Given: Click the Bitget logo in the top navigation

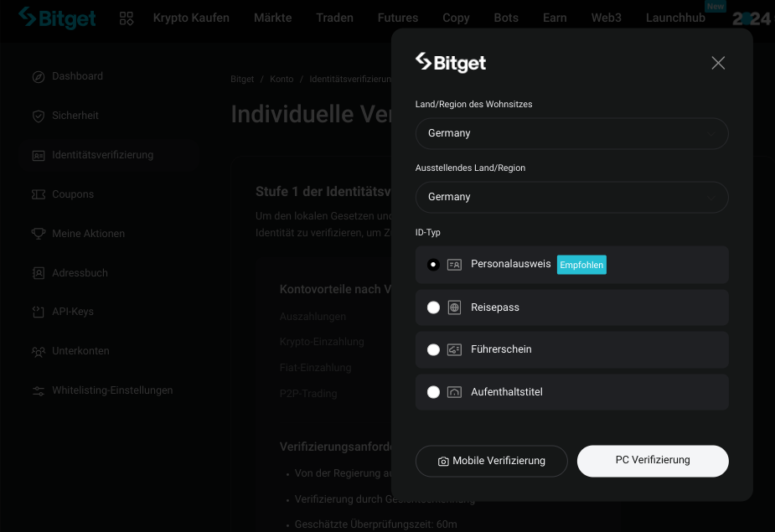Looking at the screenshot, I should pyautogui.click(x=57, y=18).
